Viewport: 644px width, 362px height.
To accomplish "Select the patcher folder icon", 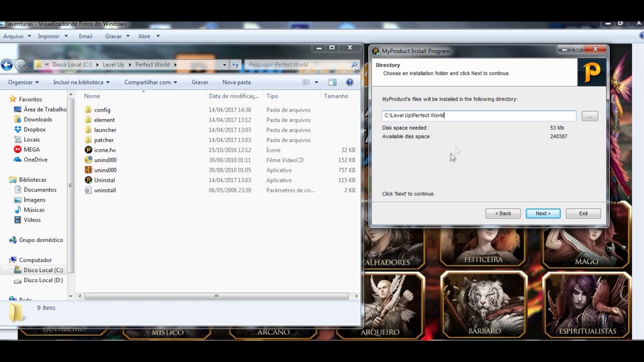I will [x=89, y=140].
